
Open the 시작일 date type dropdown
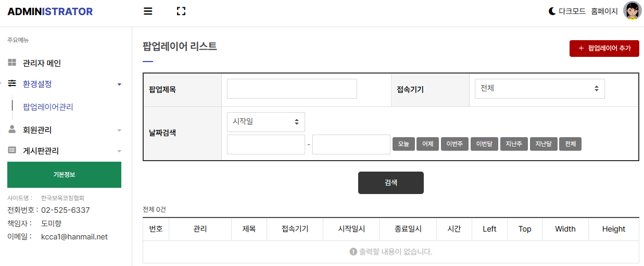click(266, 122)
